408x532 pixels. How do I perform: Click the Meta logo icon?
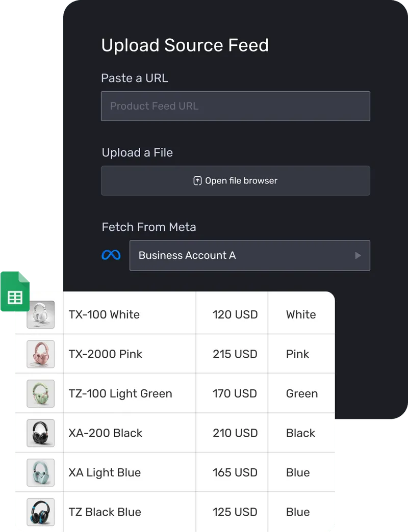coord(112,255)
